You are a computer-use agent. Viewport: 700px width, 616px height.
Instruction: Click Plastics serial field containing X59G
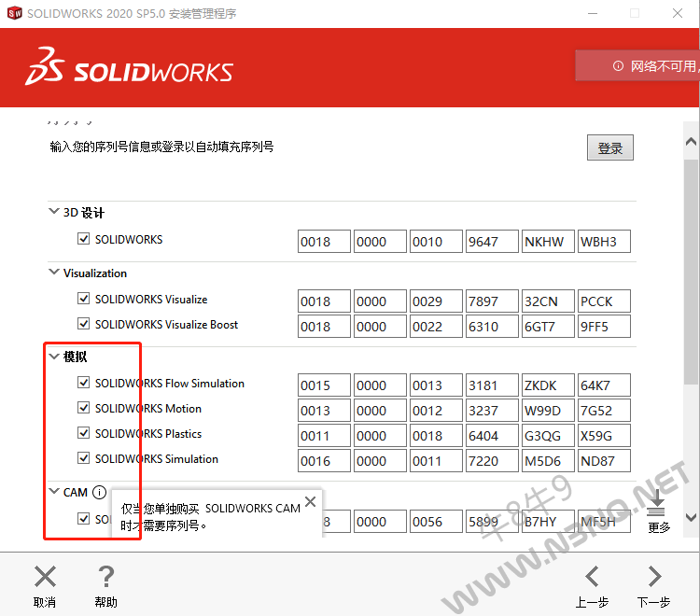click(x=604, y=436)
